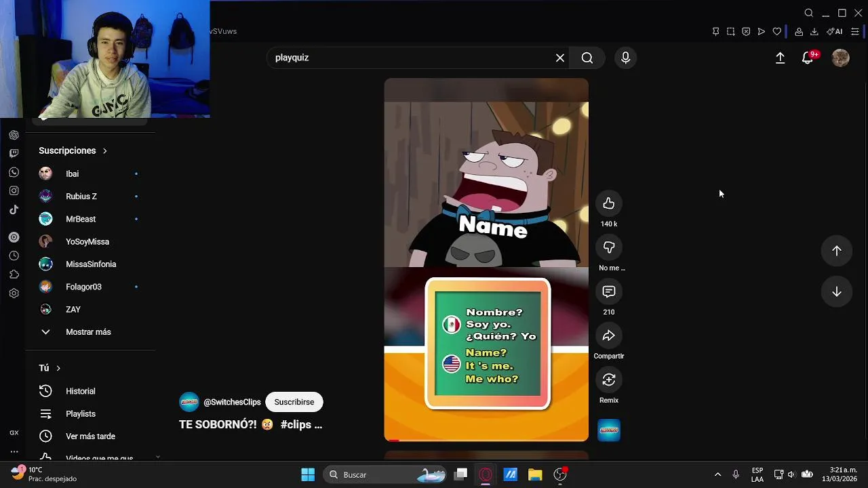The width and height of the screenshot is (868, 488).
Task: Open browser history clock in Opera sidebar
Action: coord(14,256)
